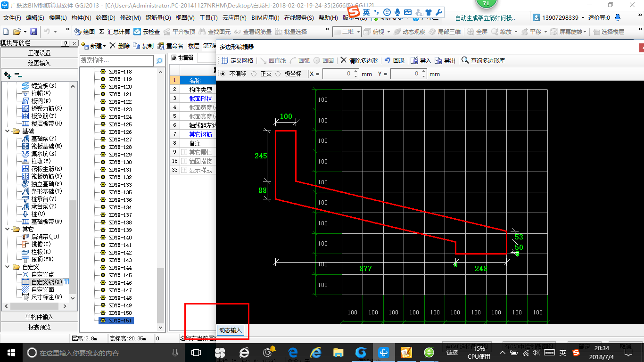Click 复制 copy component
644x362 pixels.
point(143,46)
